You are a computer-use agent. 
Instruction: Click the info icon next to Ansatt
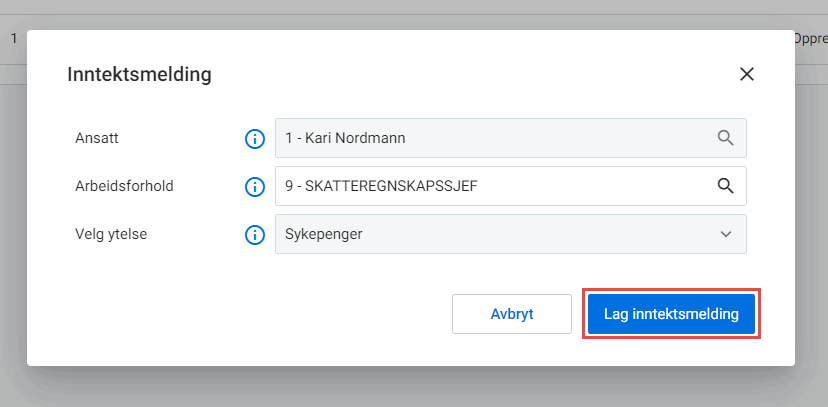coord(255,138)
